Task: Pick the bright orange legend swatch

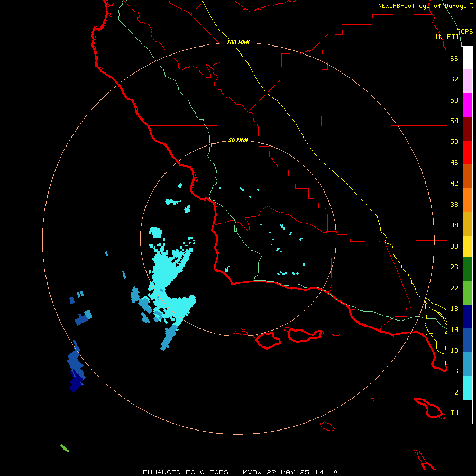Action: click(467, 200)
